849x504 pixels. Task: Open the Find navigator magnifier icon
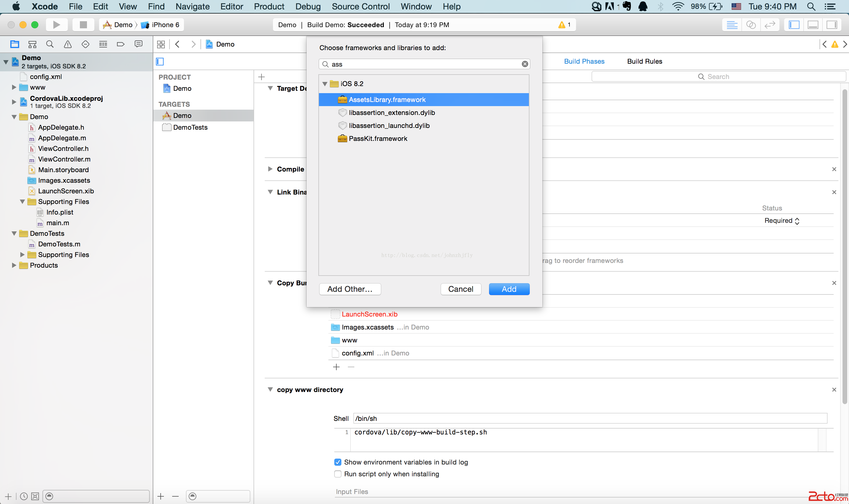click(50, 44)
